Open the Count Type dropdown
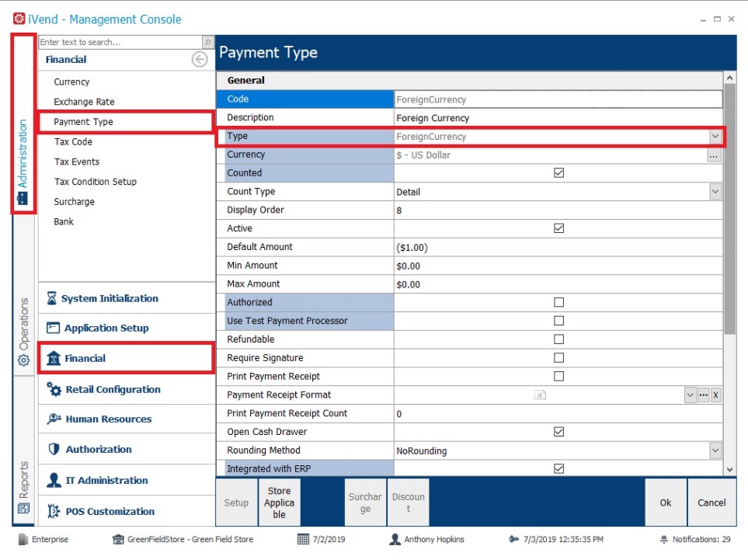 pyautogui.click(x=715, y=192)
